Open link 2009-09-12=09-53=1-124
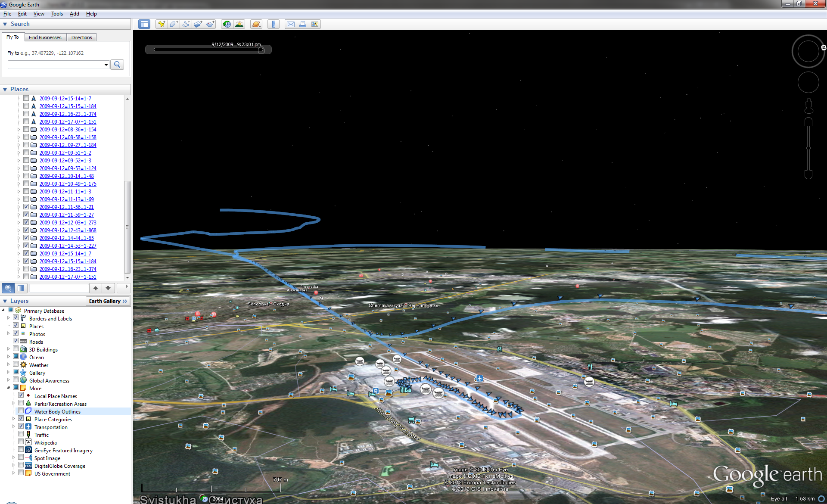Image resolution: width=827 pixels, height=504 pixels. (68, 168)
